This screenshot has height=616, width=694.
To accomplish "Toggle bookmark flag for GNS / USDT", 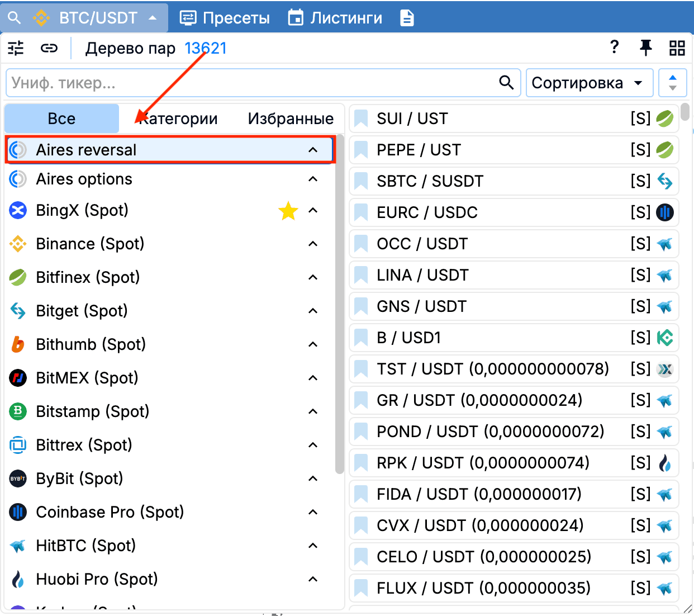I will point(361,306).
